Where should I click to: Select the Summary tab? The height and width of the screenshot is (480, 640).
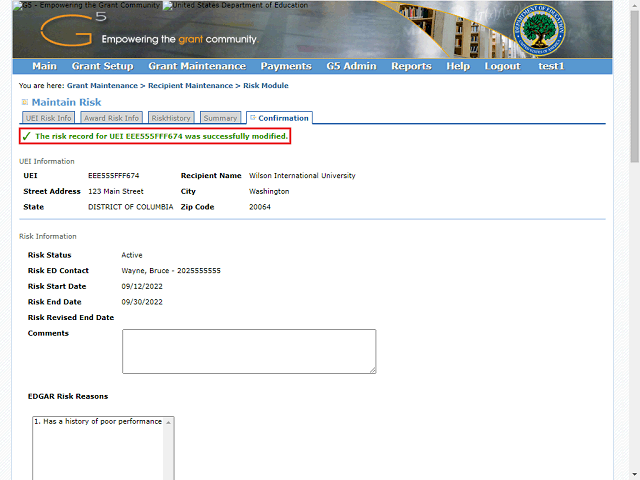pos(220,118)
